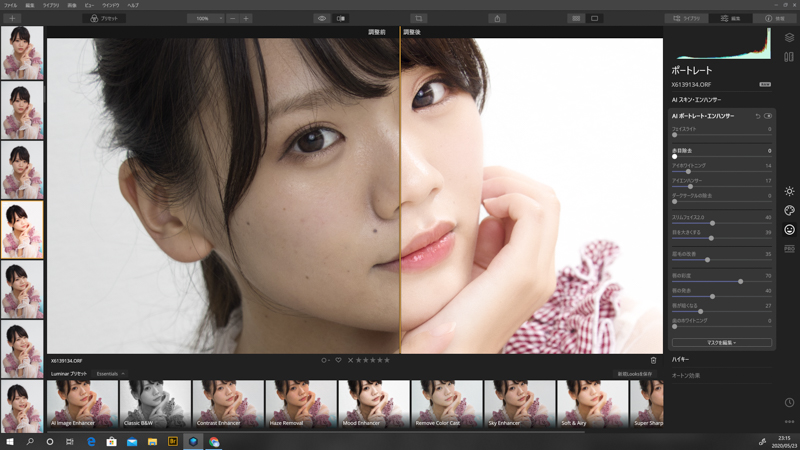Apply the AI Image Enhancer look
800x450 pixels.
point(82,404)
